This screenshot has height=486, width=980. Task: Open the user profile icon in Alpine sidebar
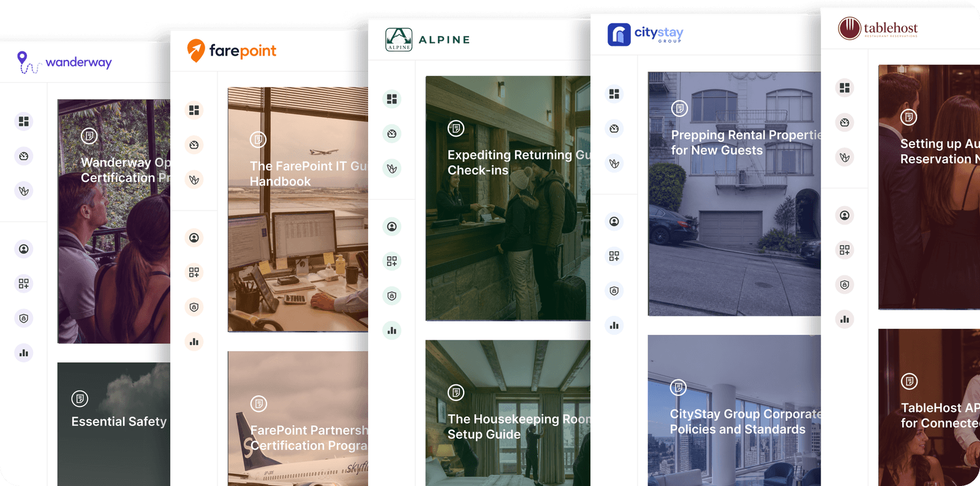coord(392,226)
